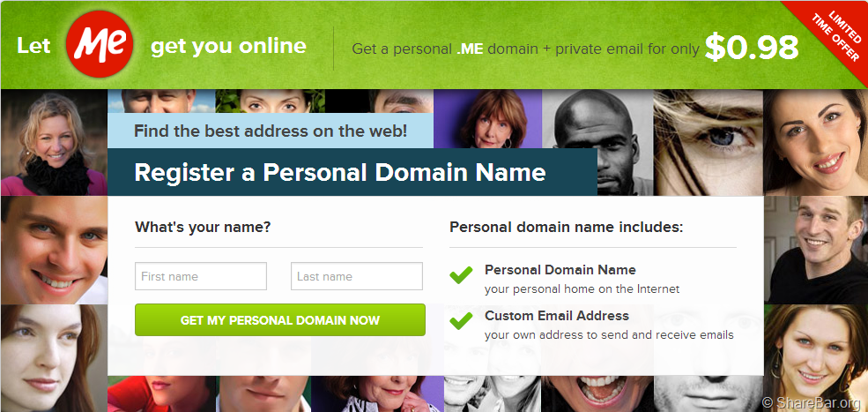The width and height of the screenshot is (868, 412).
Task: Focus the First name input field
Action: coord(201,276)
